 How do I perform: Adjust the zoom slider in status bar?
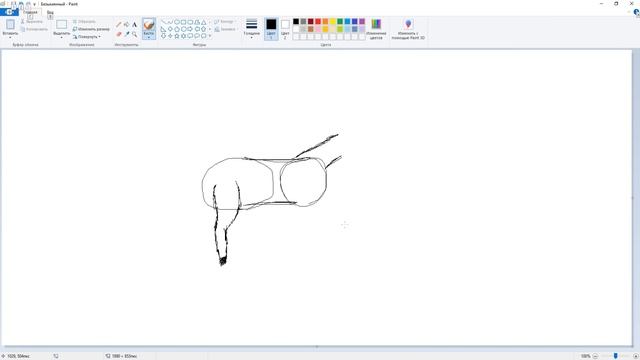point(616,356)
